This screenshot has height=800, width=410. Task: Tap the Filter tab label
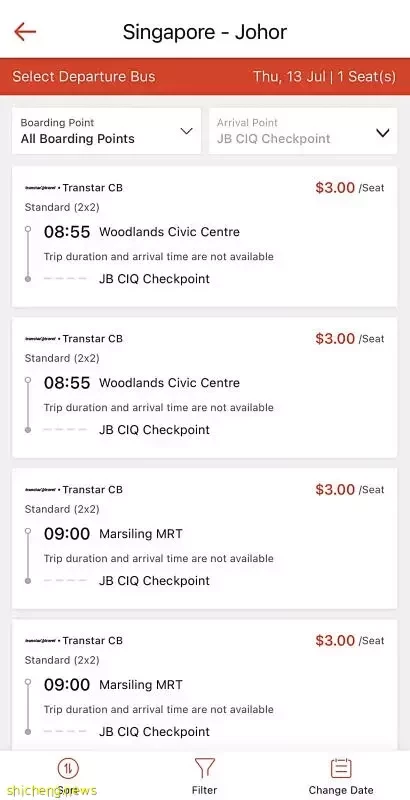(204, 790)
